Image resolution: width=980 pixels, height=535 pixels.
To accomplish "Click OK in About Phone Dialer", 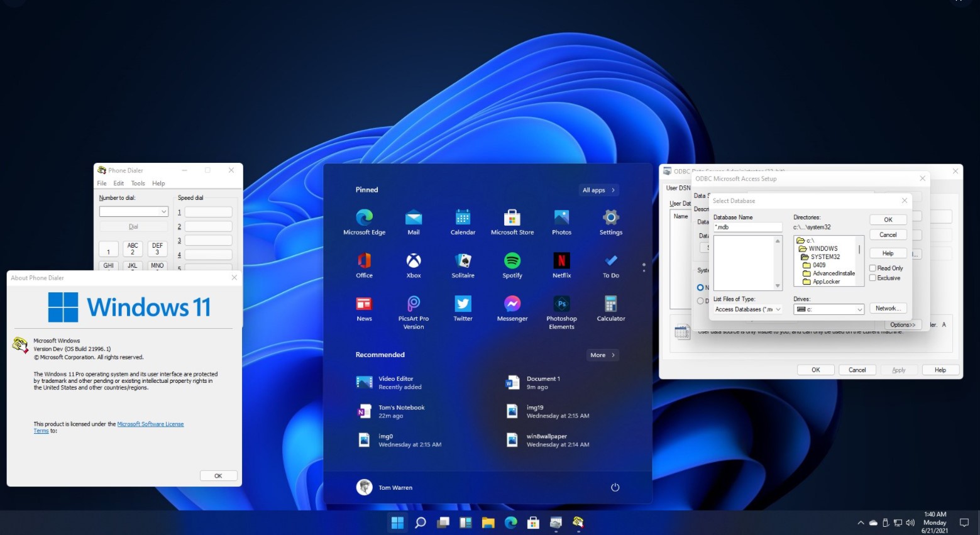I will [x=218, y=476].
